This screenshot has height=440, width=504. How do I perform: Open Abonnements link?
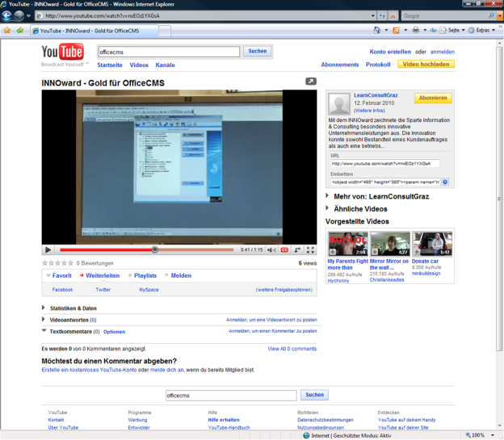point(340,65)
